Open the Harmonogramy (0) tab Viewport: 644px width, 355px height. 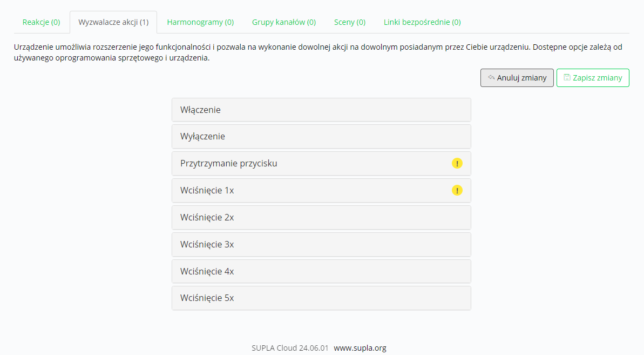tap(200, 22)
